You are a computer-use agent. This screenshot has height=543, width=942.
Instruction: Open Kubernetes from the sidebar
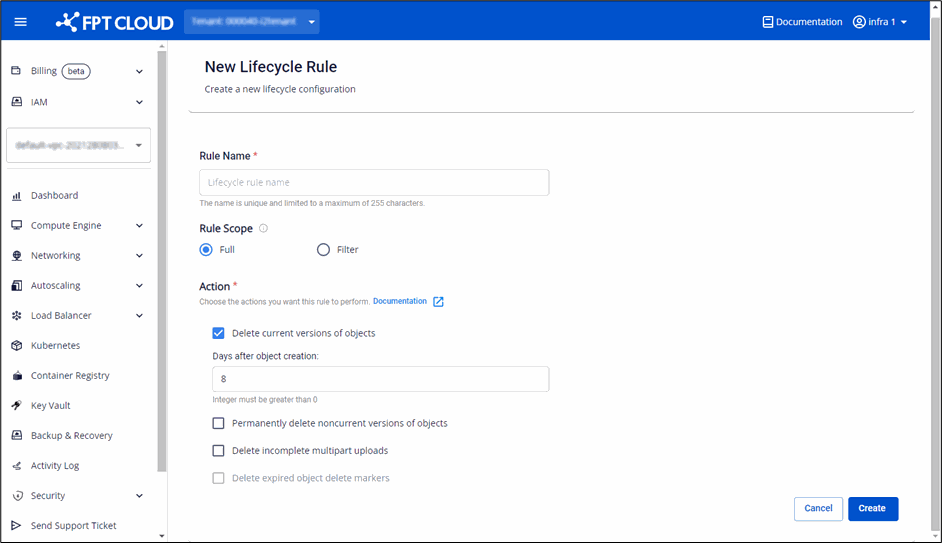[55, 345]
